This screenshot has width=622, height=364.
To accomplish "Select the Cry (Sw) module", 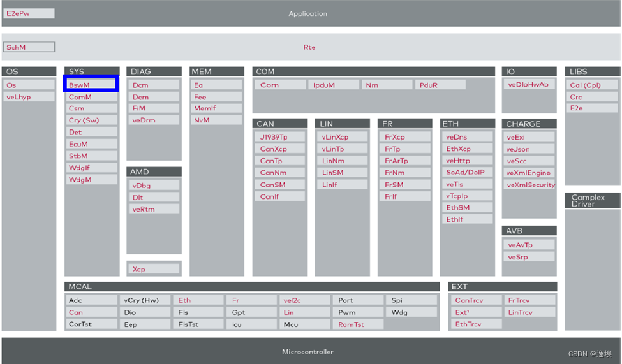I will tap(92, 120).
